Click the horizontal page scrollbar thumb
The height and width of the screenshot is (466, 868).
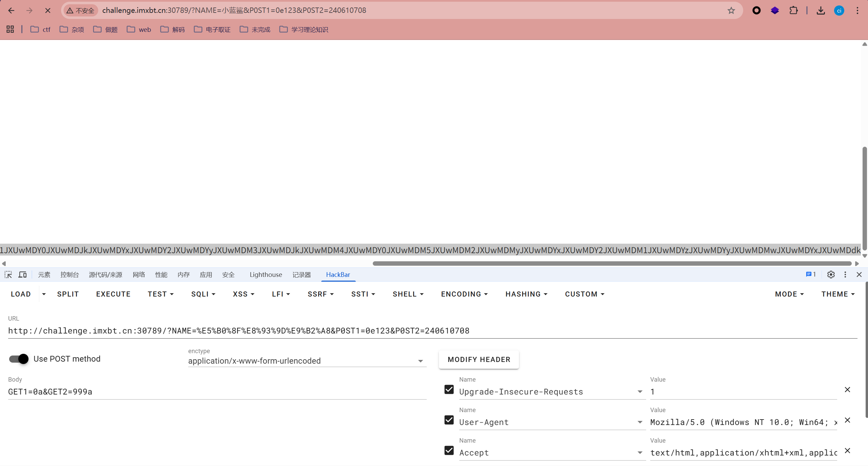[x=612, y=263]
